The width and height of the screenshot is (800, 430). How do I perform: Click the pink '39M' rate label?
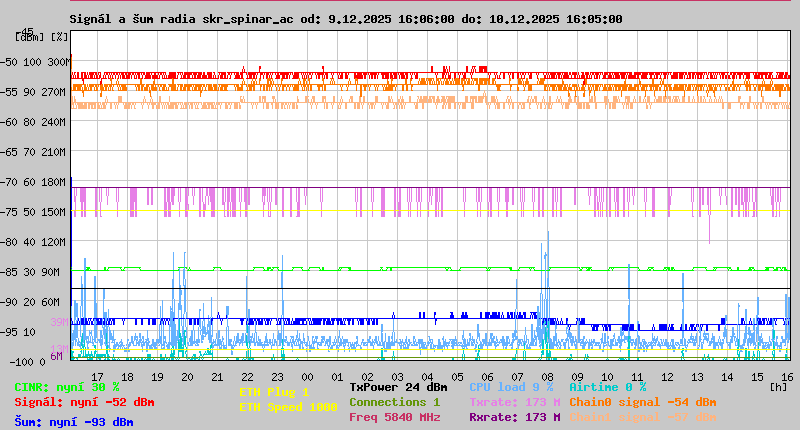[x=59, y=322]
